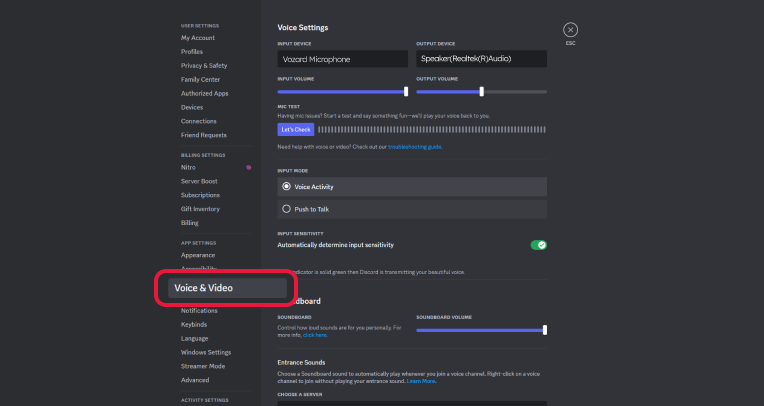Open My Account settings
764x406 pixels.
(x=198, y=38)
